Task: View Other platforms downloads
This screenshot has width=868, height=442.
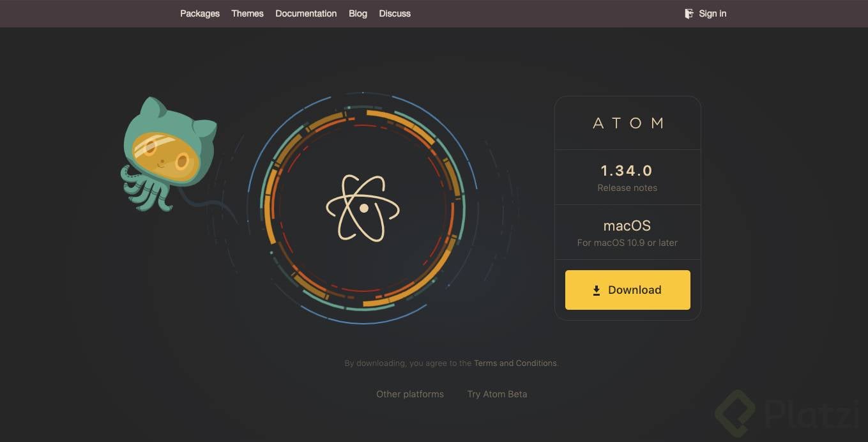Action: [x=410, y=394]
